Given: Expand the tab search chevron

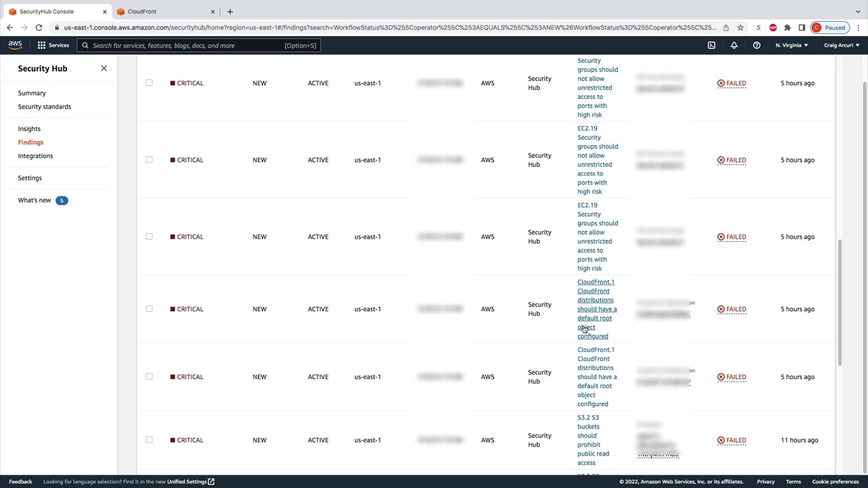Looking at the screenshot, I should 859,12.
